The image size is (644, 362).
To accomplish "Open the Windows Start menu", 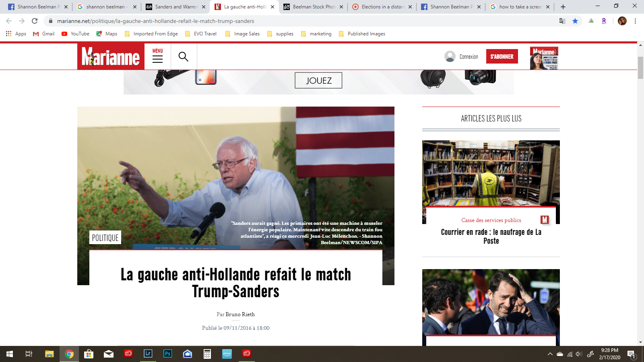I will 10,354.
